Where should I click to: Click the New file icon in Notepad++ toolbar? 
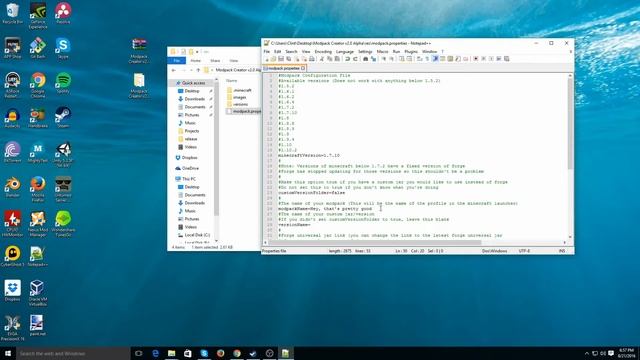point(267,59)
